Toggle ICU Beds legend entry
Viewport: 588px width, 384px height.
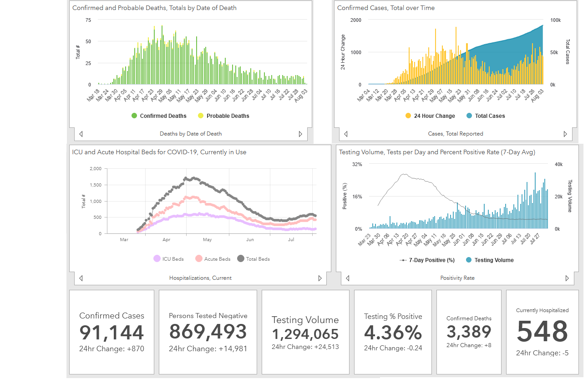[x=169, y=259]
